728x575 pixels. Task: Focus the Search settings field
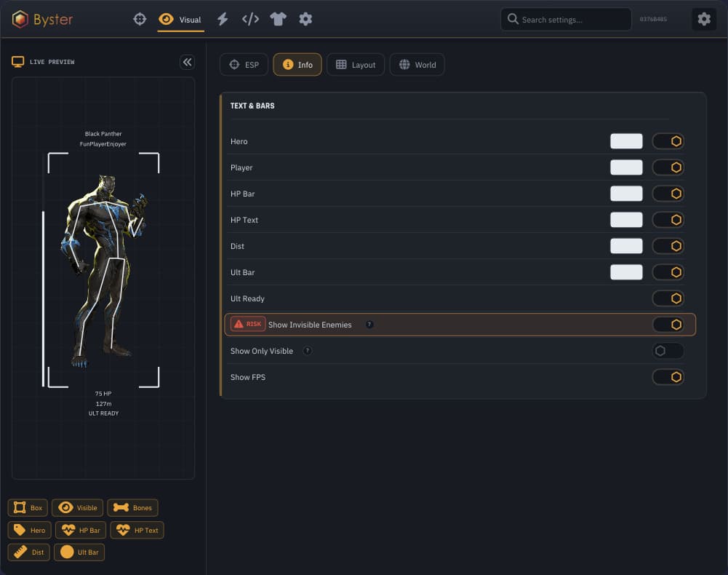point(566,20)
